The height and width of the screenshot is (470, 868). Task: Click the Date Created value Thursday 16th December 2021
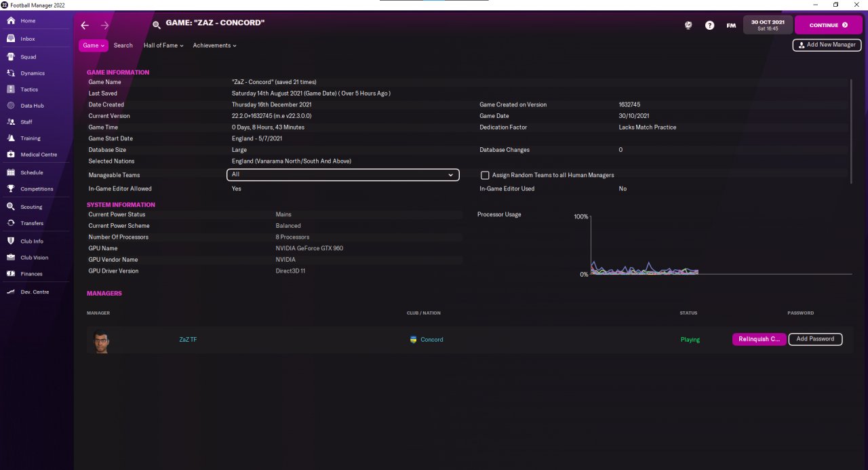[272, 105]
